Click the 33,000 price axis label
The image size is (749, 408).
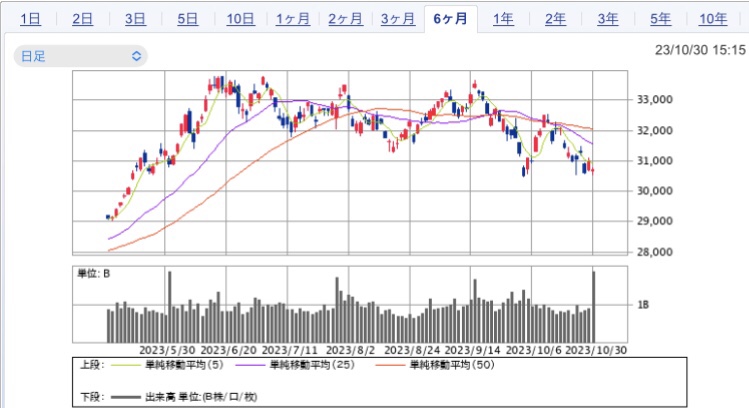(654, 99)
